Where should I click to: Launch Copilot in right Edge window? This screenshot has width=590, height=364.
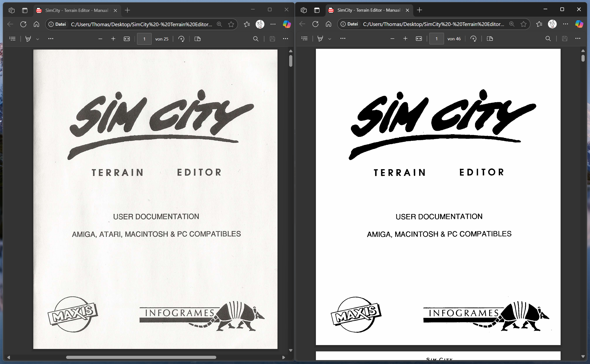(579, 24)
